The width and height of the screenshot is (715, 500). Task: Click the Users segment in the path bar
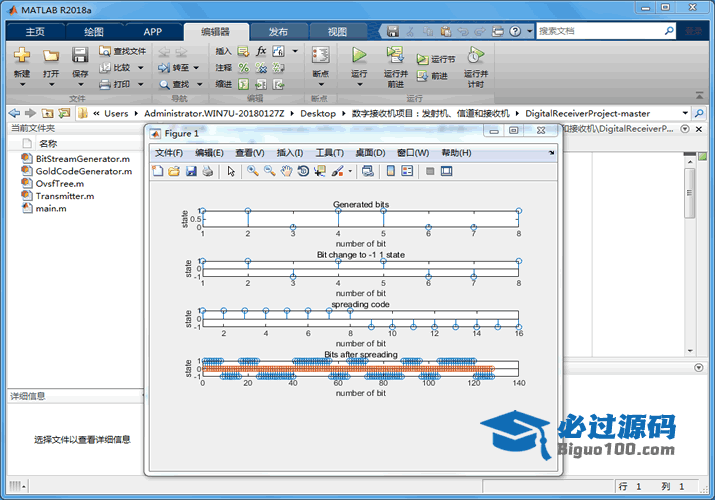116,113
